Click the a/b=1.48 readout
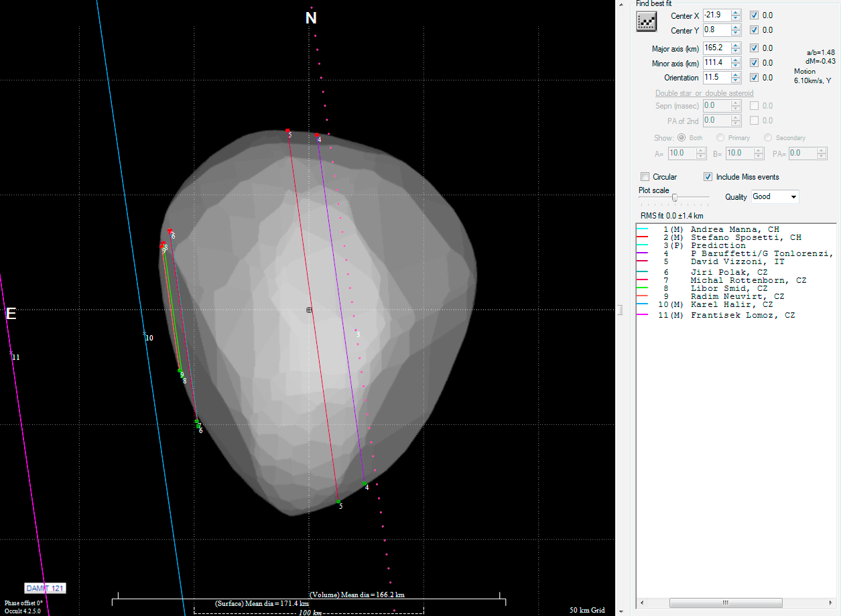Viewport: 841px width, 616px height. coord(821,52)
